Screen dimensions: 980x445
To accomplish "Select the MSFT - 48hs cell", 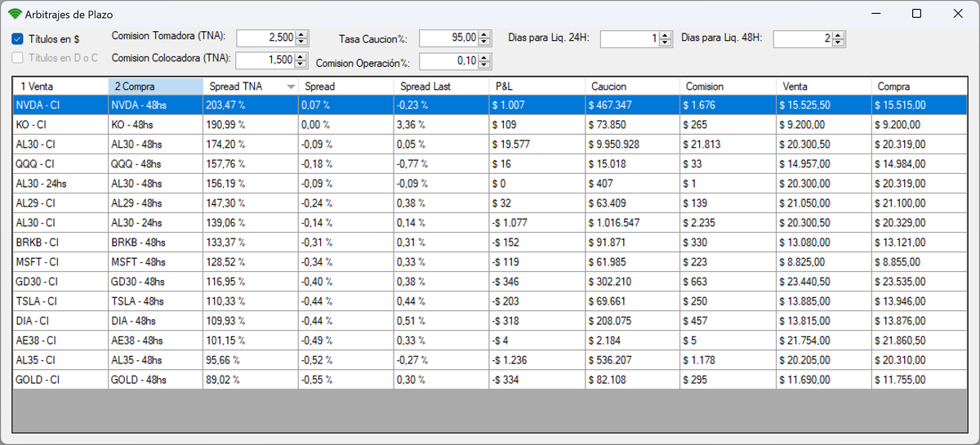I will click(x=155, y=262).
